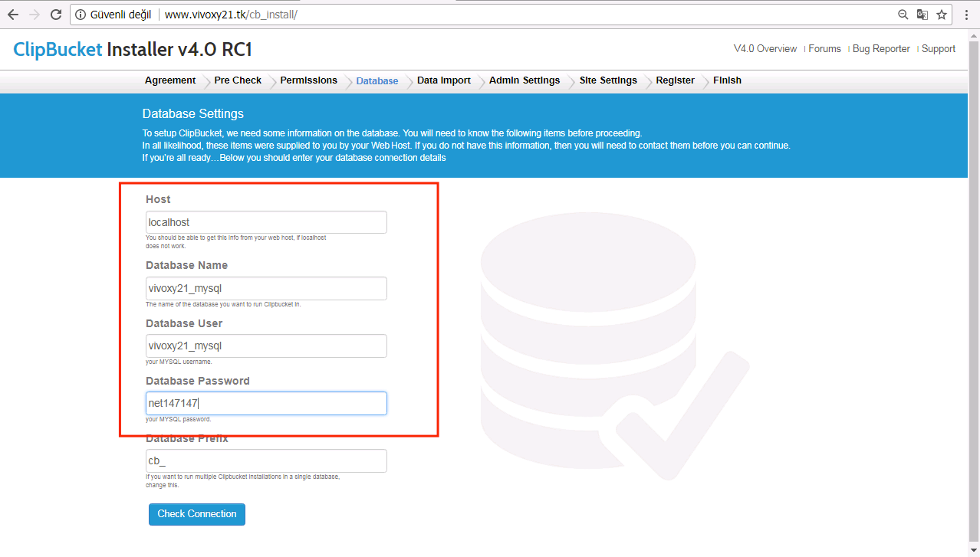
Task: Open the Admin Settings step
Action: [525, 80]
